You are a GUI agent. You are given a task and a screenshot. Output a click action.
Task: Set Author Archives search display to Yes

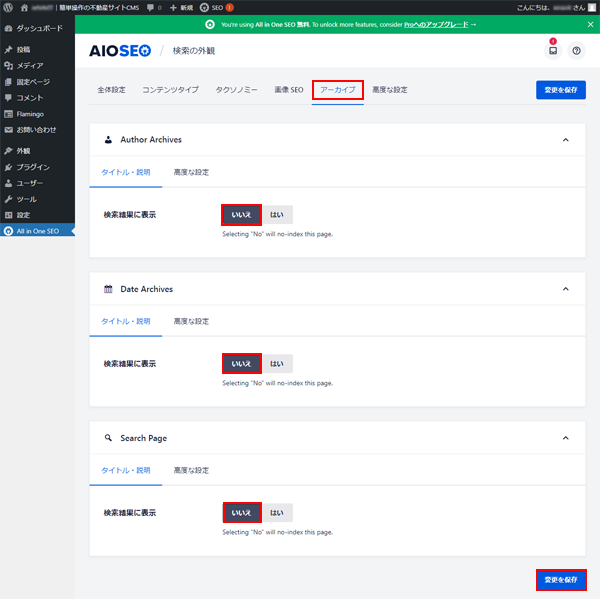[x=277, y=215]
